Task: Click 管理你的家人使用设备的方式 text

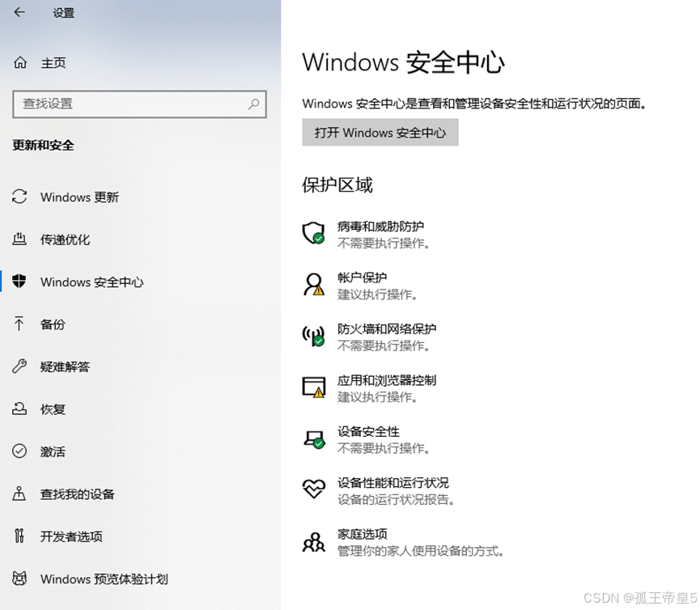Action: [421, 551]
